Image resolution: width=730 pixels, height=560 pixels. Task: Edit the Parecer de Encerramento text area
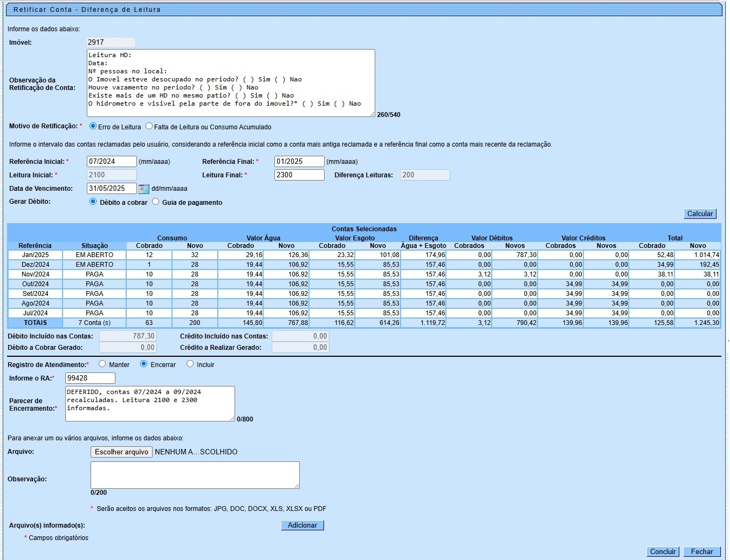[x=150, y=404]
